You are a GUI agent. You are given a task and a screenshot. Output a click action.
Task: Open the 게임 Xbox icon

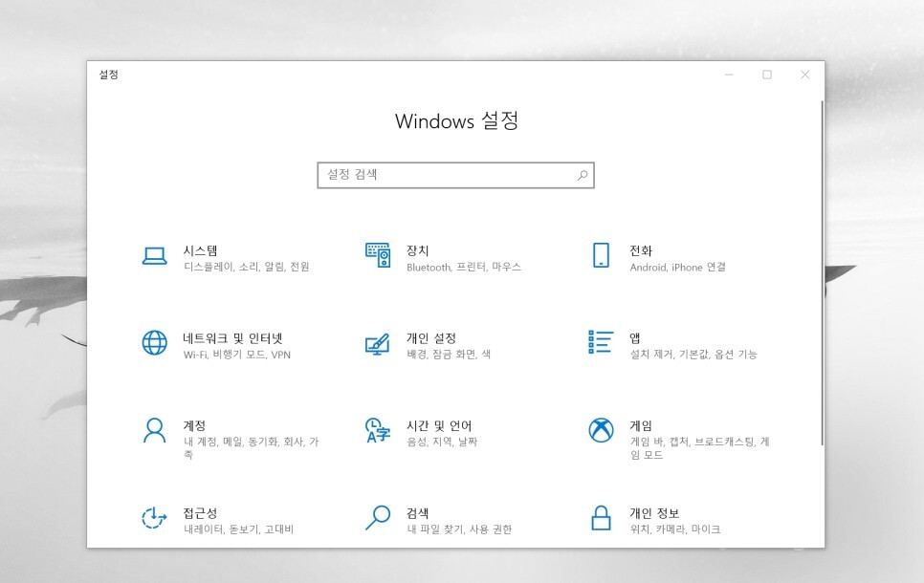601,430
